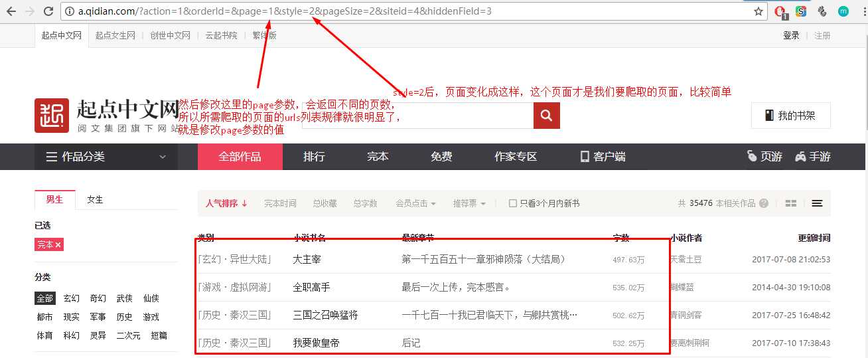
Task: Click the 「玄幻·异世大陆」 category label
Action: point(235,259)
